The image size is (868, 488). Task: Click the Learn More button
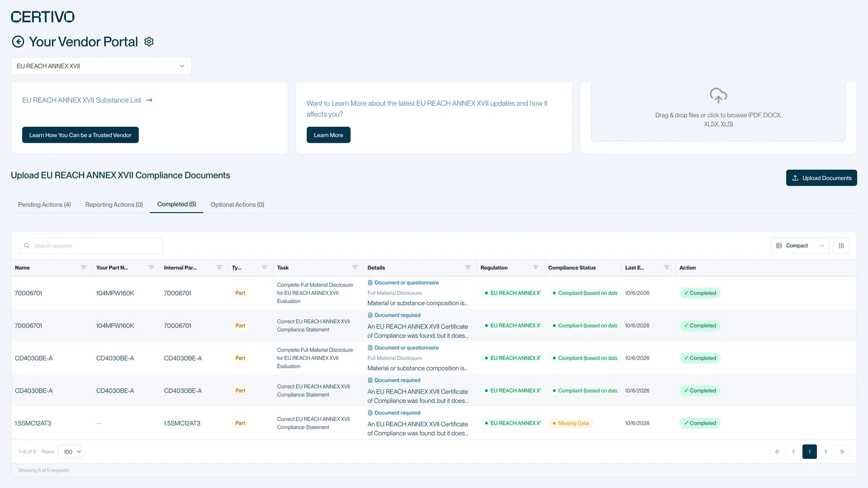coord(328,135)
